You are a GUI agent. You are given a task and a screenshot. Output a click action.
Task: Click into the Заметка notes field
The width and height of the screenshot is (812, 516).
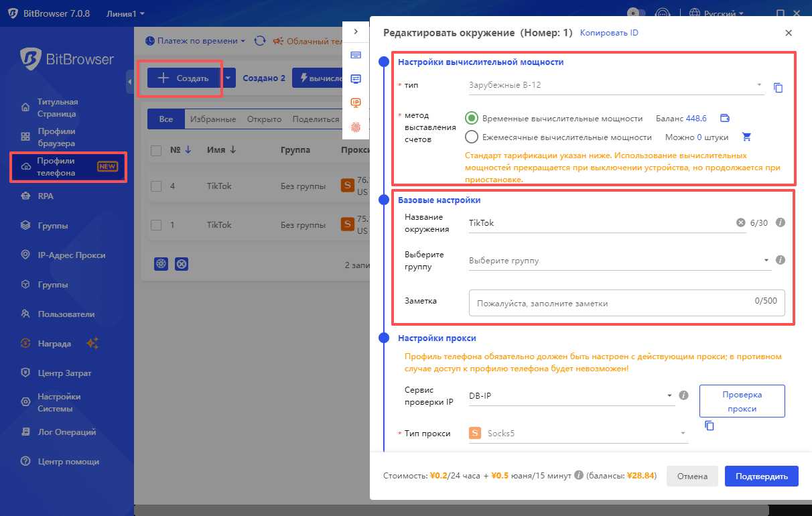click(x=610, y=303)
